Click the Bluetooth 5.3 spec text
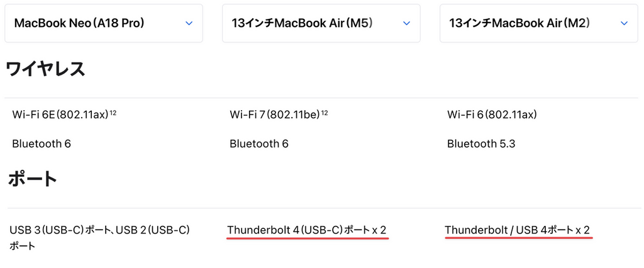This screenshot has height=268, width=644. 481,143
